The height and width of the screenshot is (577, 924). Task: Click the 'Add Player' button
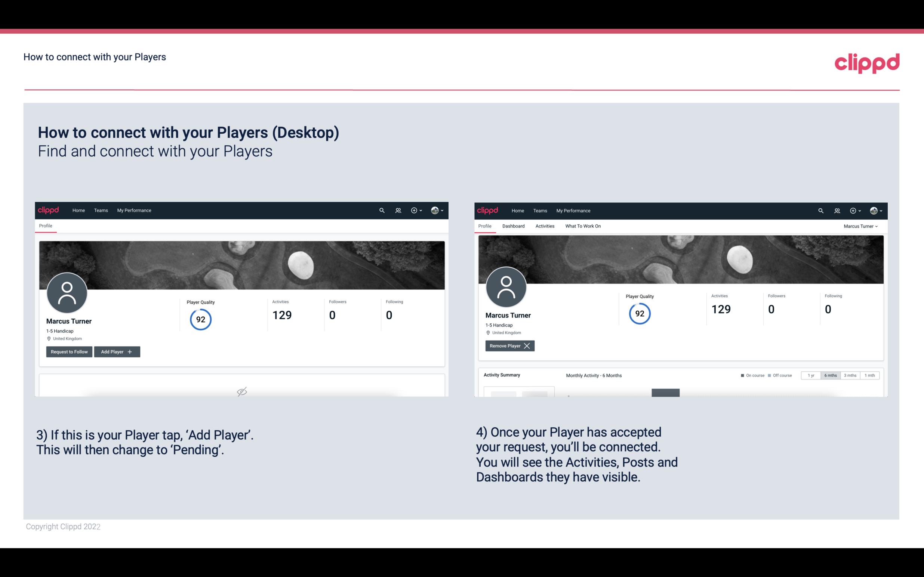click(x=116, y=352)
